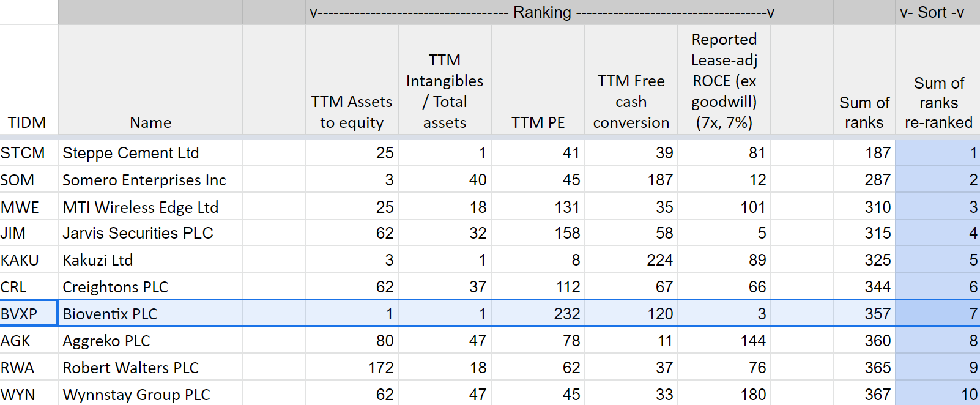Select TTM Intangibles / Total assets header
Image resolution: width=980 pixels, height=405 pixels.
[x=445, y=80]
